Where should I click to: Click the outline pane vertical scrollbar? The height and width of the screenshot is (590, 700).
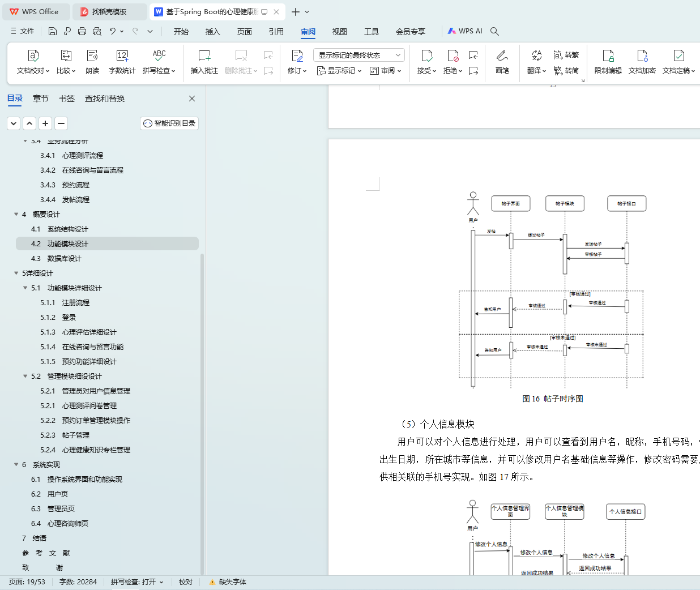202,413
